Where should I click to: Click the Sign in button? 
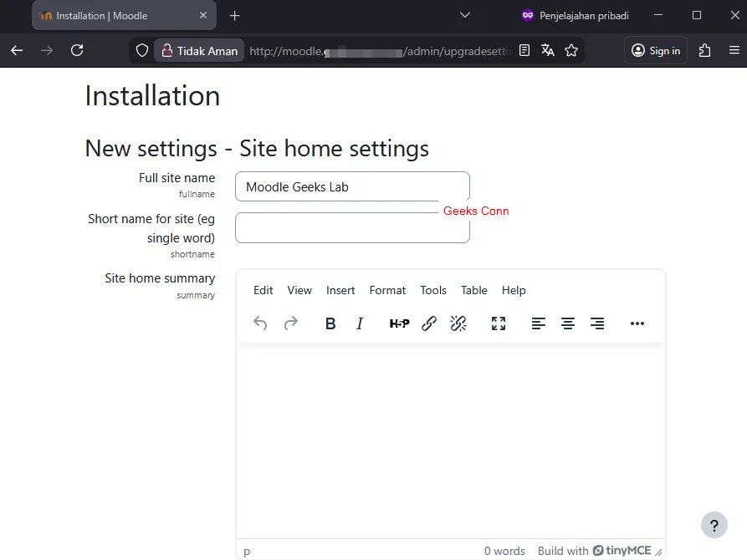655,50
